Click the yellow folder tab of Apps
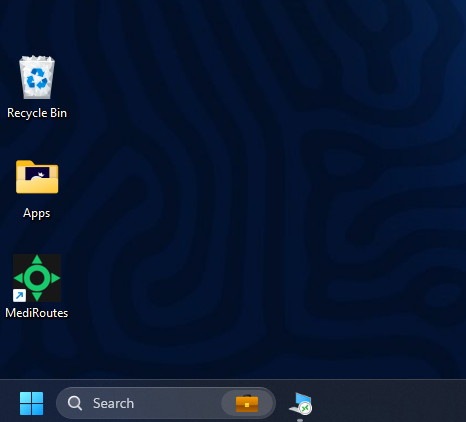 click(x=25, y=164)
